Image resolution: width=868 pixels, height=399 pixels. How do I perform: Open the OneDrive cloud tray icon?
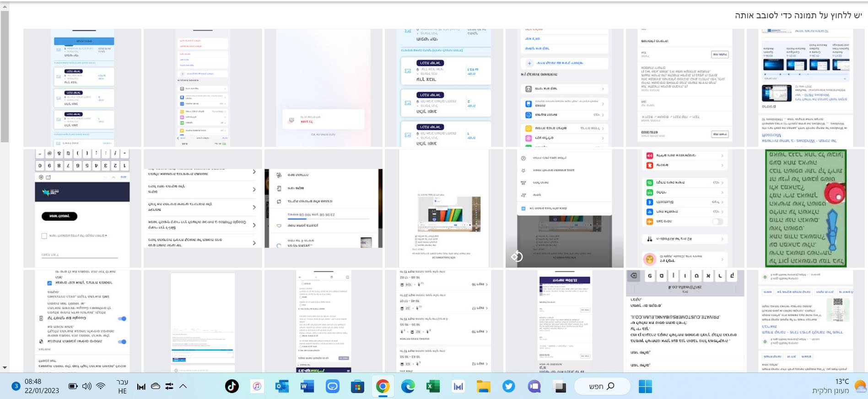[x=156, y=386]
